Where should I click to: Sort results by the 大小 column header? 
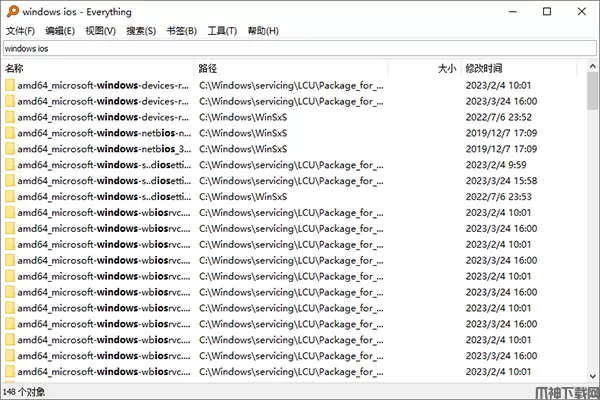(x=424, y=68)
